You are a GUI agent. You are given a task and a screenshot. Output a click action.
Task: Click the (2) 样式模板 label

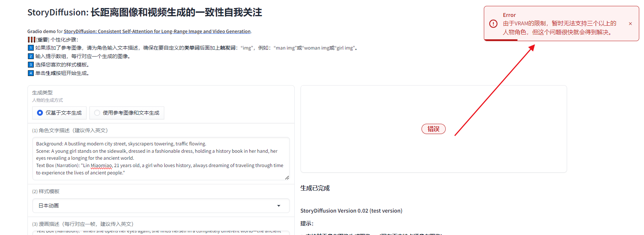click(x=46, y=191)
